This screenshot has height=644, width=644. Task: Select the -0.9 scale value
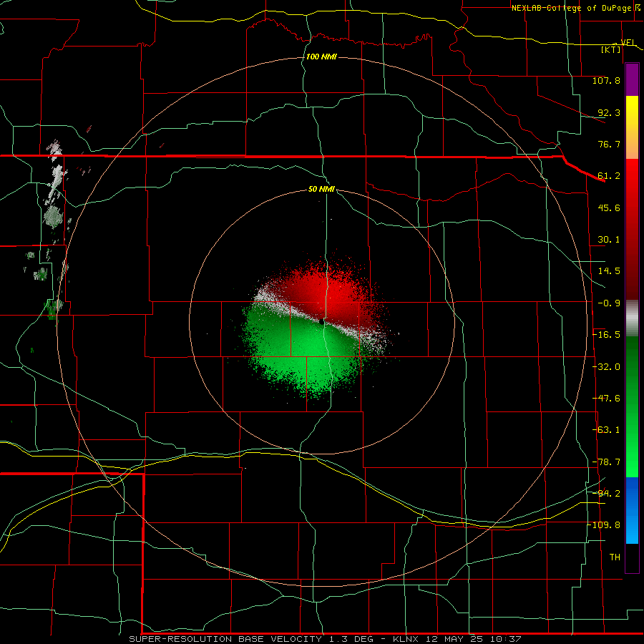609,303
